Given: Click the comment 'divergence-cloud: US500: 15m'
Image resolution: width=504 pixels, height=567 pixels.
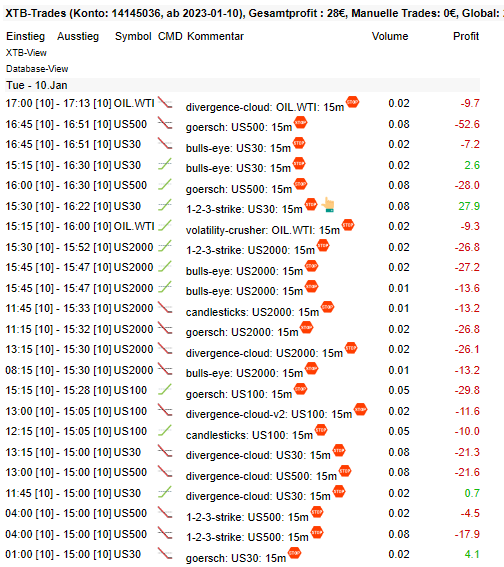Looking at the screenshot, I should (261, 476).
